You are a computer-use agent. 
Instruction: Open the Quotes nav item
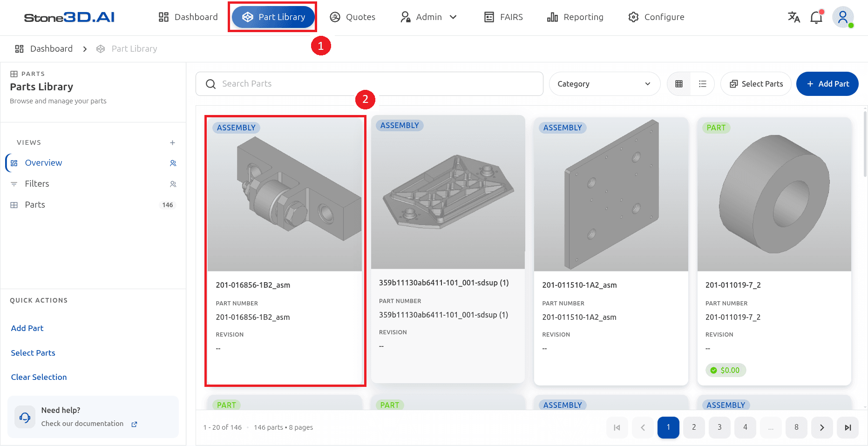[x=353, y=17]
